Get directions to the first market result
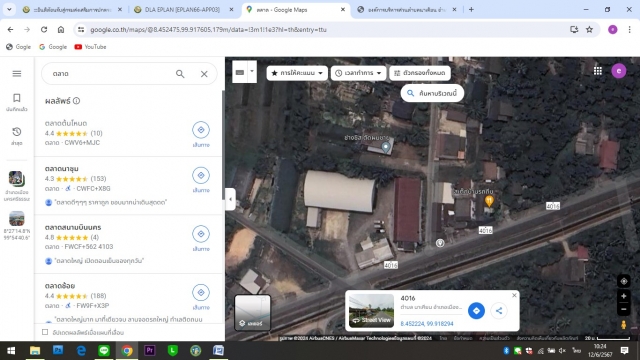 click(201, 130)
